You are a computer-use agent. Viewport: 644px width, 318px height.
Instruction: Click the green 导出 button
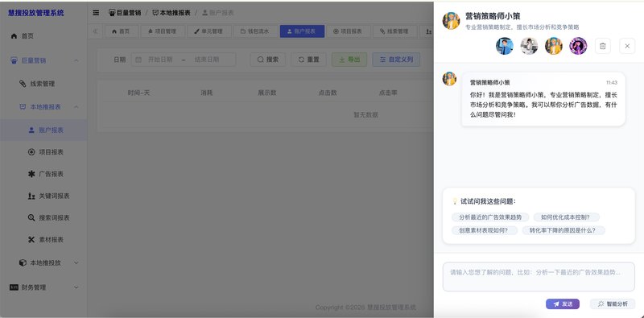(349, 60)
